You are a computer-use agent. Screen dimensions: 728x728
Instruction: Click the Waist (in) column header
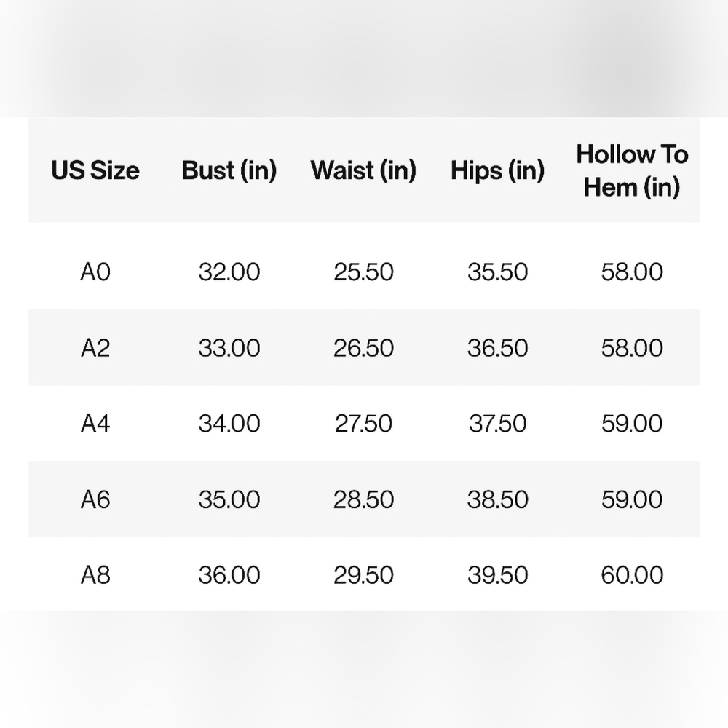(363, 170)
